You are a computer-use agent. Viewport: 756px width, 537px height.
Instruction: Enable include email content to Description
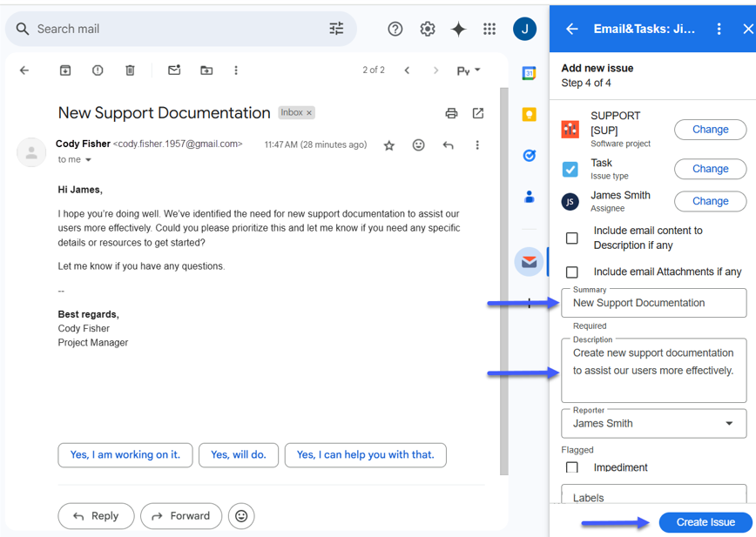pos(572,238)
